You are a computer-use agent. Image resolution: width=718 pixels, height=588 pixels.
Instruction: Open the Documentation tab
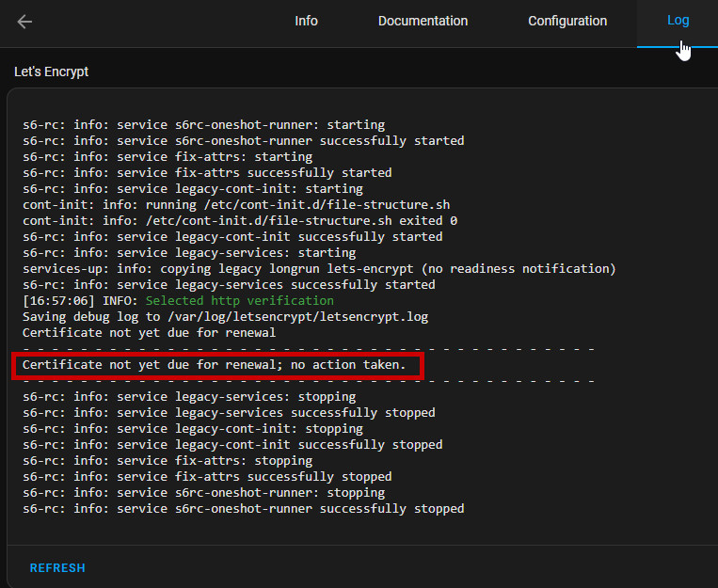[x=423, y=21]
